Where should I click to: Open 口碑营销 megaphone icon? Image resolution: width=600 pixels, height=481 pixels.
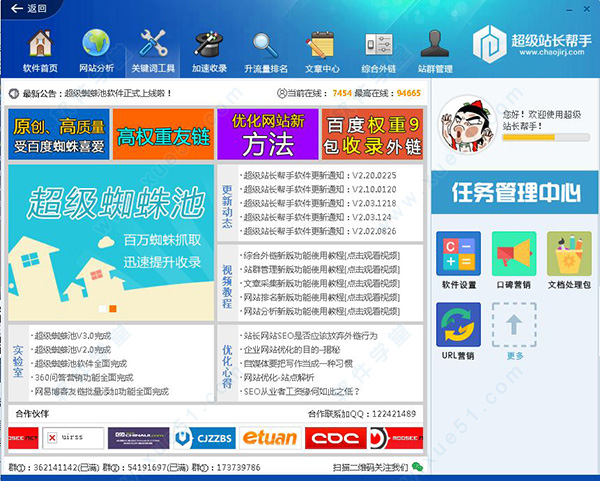coord(514,253)
